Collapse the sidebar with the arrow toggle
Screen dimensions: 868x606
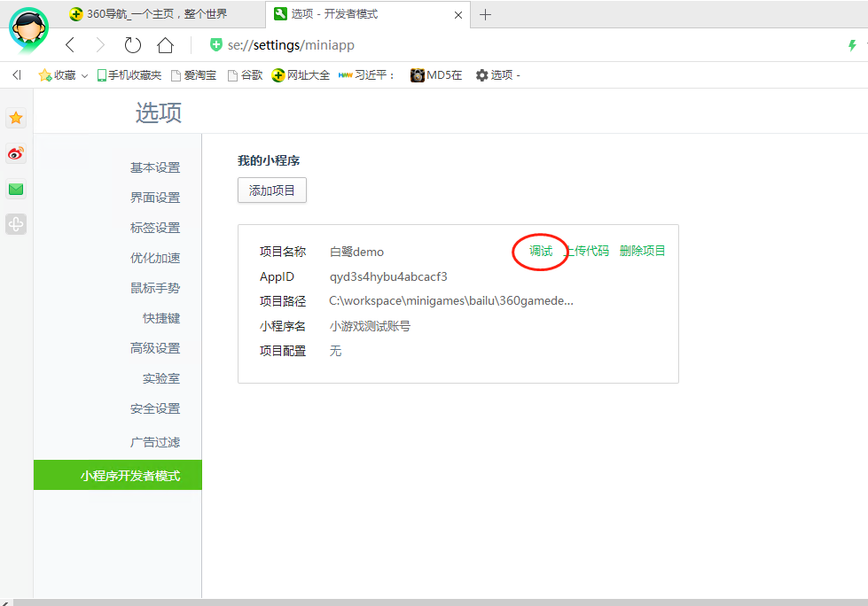click(16, 75)
